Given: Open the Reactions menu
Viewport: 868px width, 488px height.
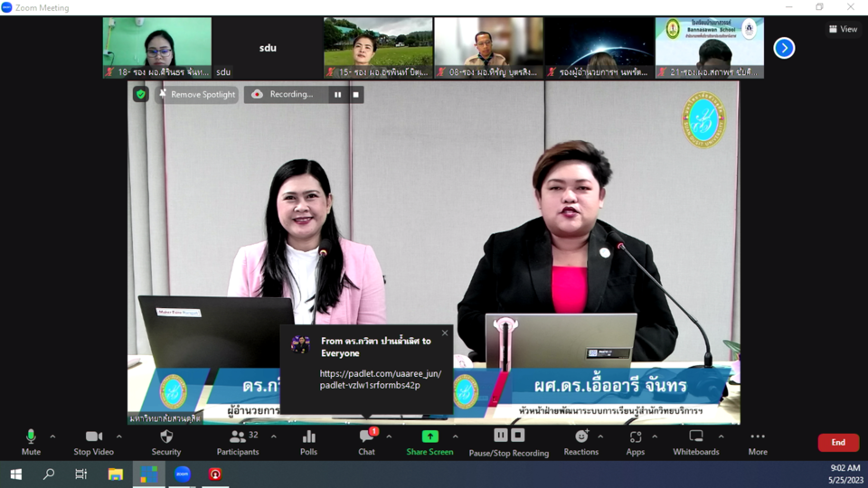Looking at the screenshot, I should pos(580,441).
